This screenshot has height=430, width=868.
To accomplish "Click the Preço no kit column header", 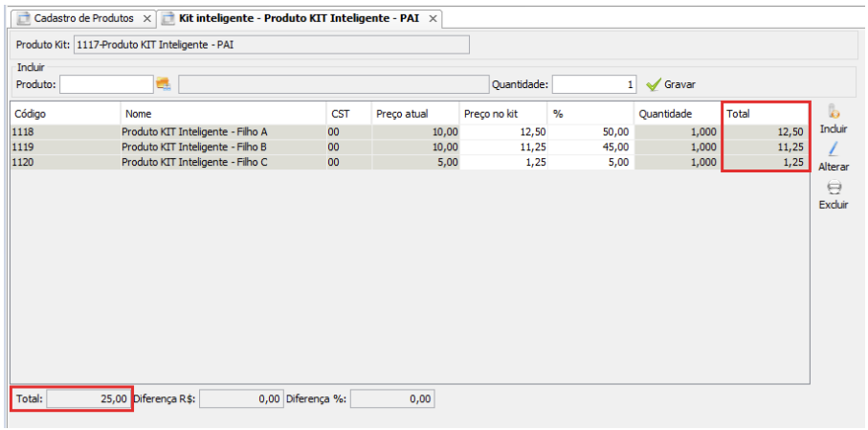I will (x=502, y=113).
